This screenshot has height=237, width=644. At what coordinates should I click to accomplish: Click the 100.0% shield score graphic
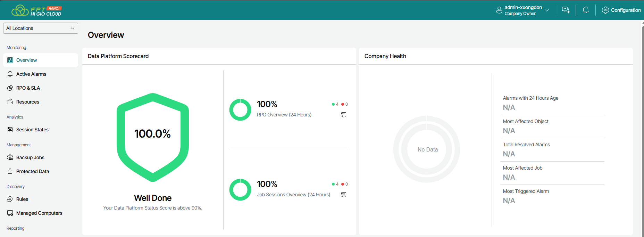pos(153,137)
